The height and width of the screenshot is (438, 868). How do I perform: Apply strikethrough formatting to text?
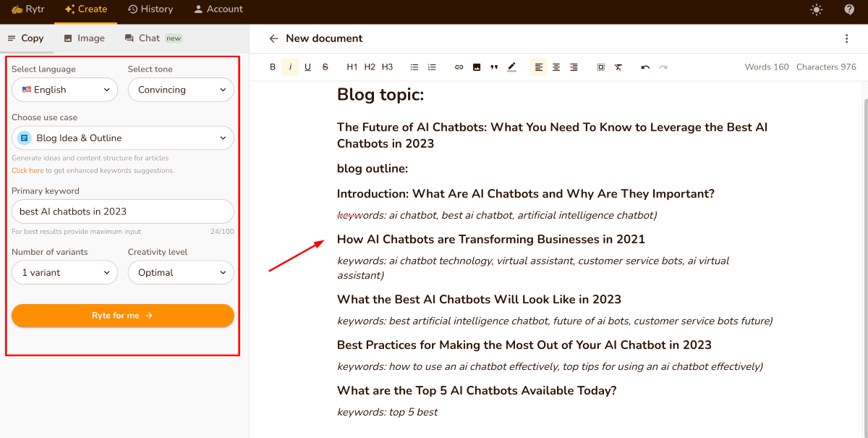coord(325,67)
